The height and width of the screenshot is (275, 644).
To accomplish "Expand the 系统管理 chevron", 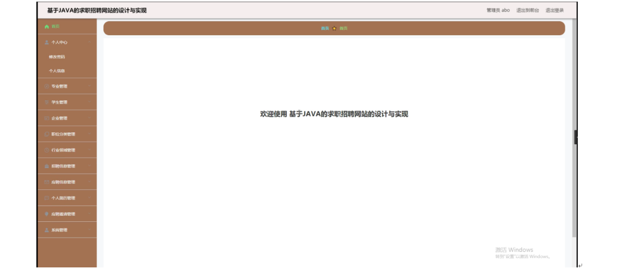I will 90,230.
